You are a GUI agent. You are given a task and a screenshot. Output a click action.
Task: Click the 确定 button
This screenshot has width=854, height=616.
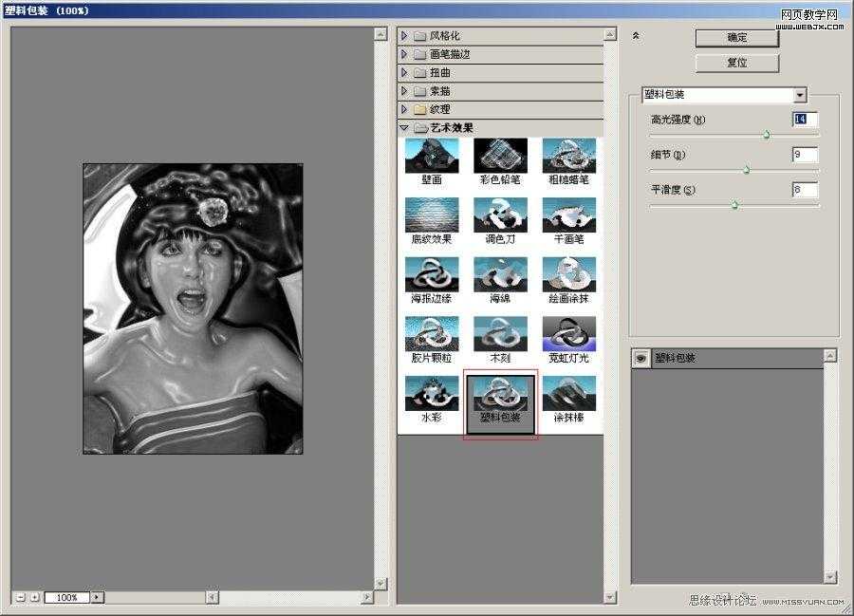click(x=737, y=38)
